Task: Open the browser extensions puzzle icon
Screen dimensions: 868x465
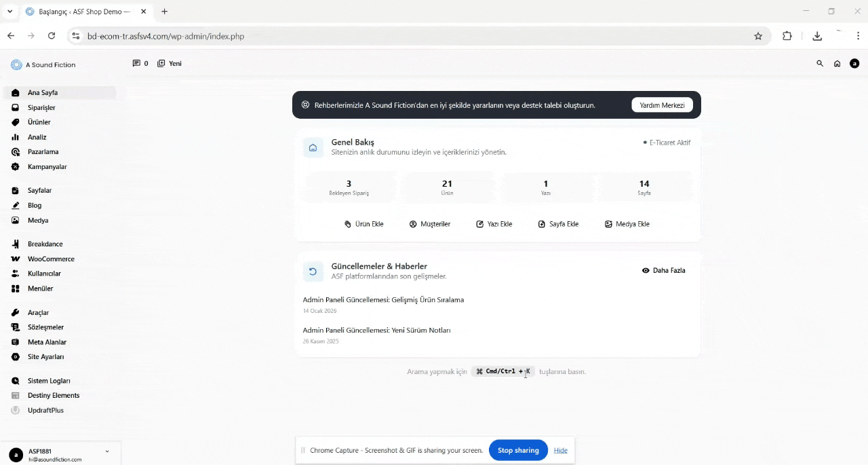Action: pyautogui.click(x=787, y=36)
